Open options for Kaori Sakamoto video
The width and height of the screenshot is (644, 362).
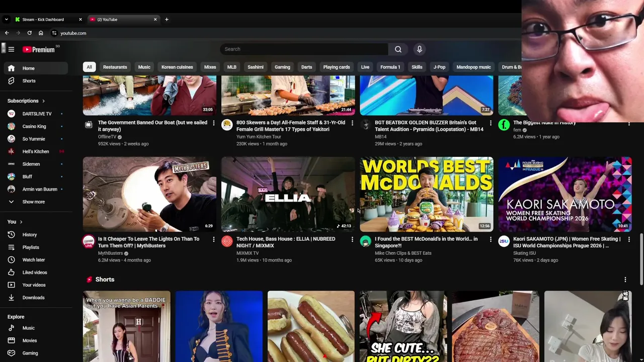point(629,239)
